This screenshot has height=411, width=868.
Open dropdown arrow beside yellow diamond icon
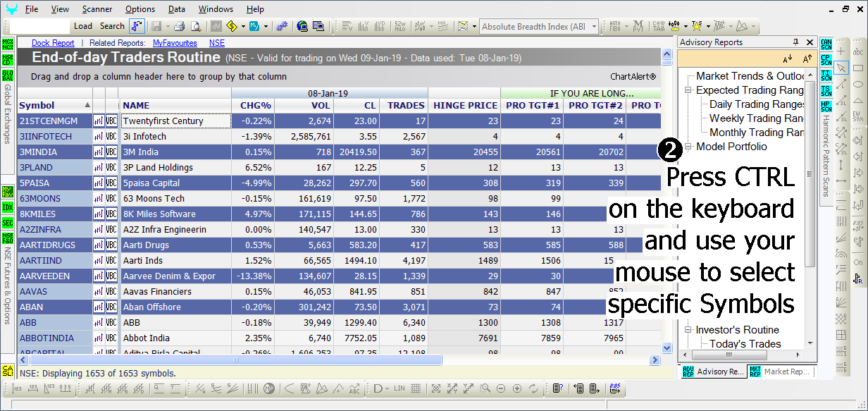pyautogui.click(x=243, y=26)
